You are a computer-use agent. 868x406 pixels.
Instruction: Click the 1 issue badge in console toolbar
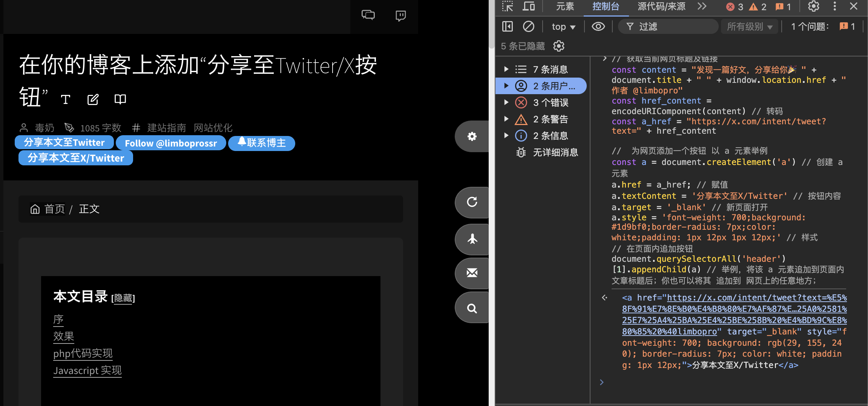point(848,26)
